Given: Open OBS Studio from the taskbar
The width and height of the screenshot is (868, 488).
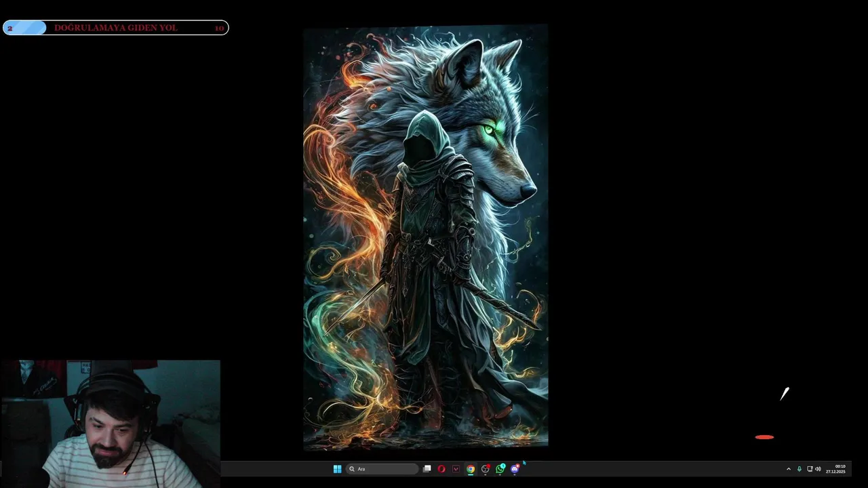Looking at the screenshot, I should [486, 469].
